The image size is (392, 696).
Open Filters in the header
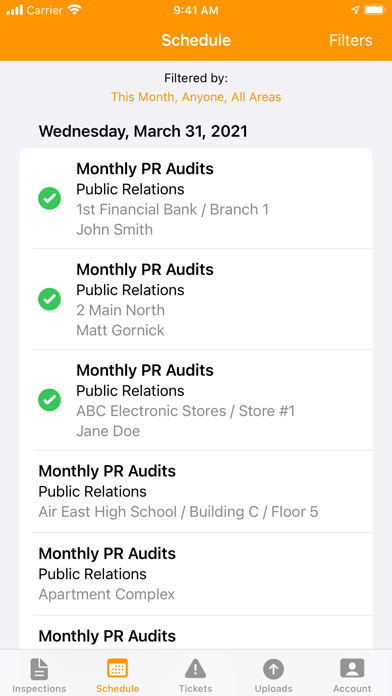click(x=351, y=40)
